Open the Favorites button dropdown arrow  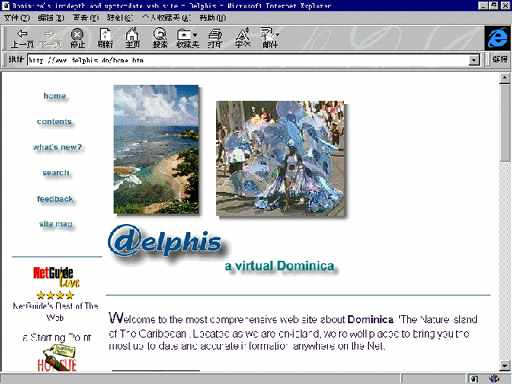195,35
